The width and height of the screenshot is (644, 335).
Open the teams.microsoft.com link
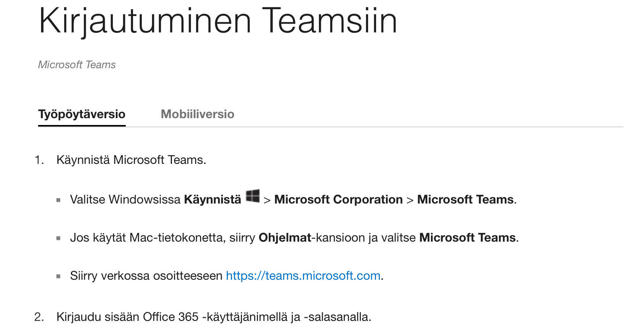click(303, 276)
